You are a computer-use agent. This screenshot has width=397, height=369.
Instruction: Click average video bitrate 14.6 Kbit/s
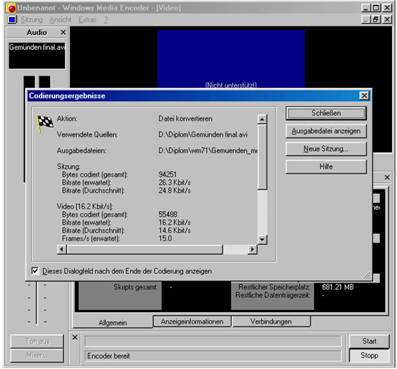pyautogui.click(x=174, y=230)
